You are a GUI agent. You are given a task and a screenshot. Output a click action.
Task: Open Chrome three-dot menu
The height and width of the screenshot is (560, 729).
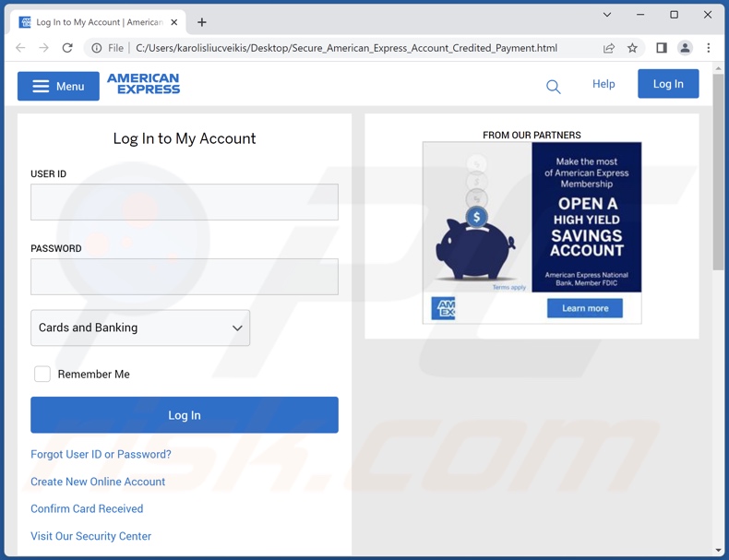709,48
